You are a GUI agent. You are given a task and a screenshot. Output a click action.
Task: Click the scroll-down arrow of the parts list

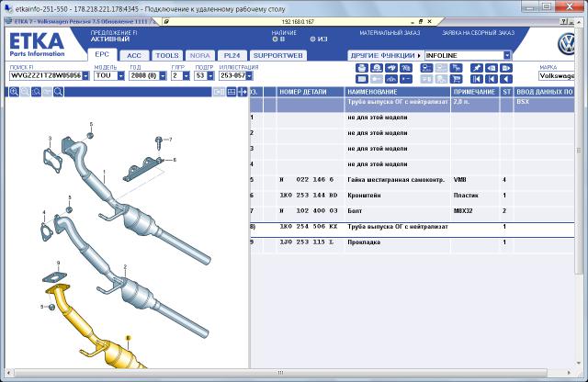point(579,363)
